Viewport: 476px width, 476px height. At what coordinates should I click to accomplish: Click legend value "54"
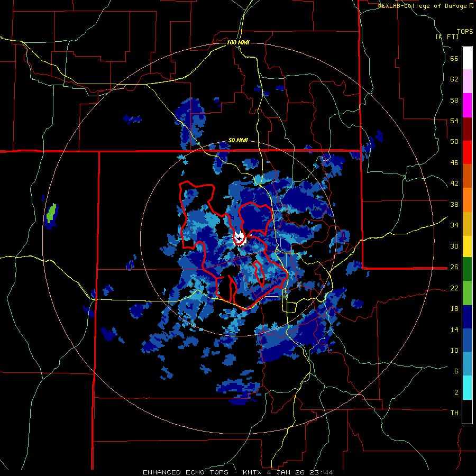[454, 121]
